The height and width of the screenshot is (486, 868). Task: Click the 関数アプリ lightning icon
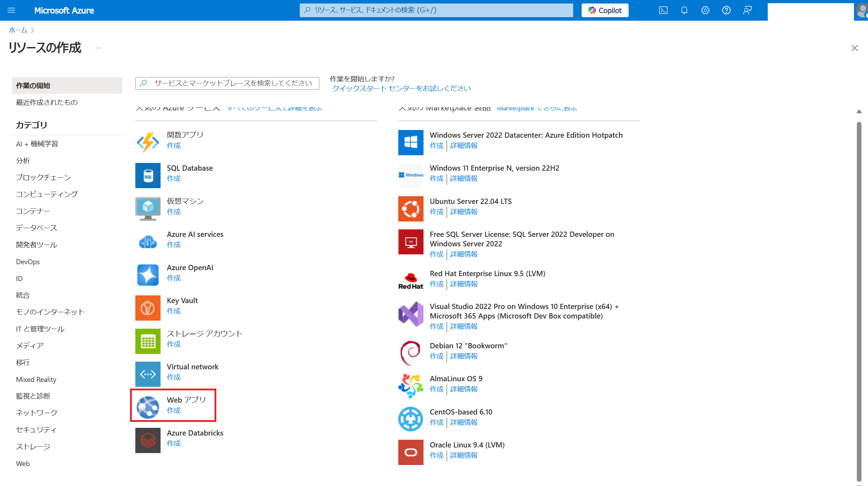tap(148, 142)
